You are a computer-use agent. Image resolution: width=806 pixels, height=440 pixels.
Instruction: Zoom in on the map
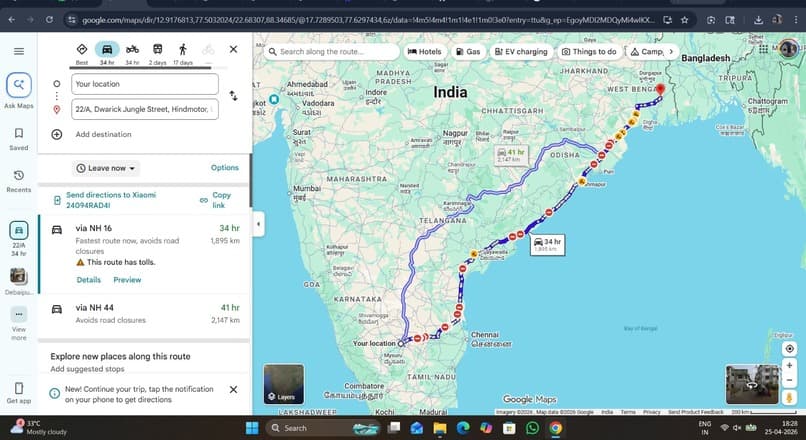tap(790, 365)
